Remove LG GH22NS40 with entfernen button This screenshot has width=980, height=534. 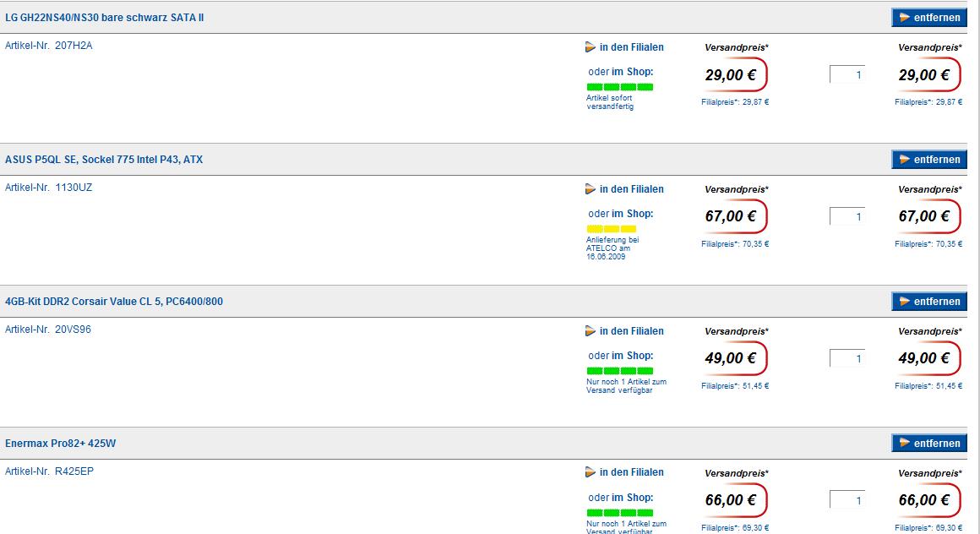pyautogui.click(x=929, y=18)
